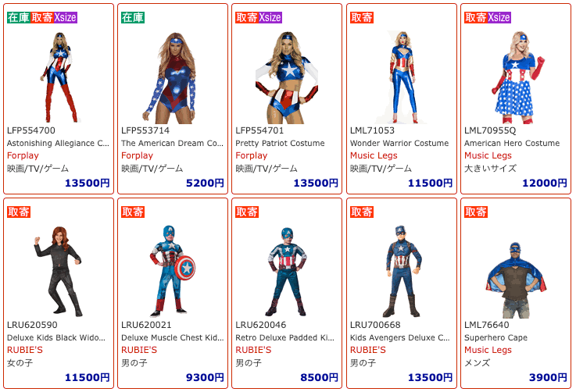
Task: Click the Xsize badge on American Hero Costume
Action: 499,17
